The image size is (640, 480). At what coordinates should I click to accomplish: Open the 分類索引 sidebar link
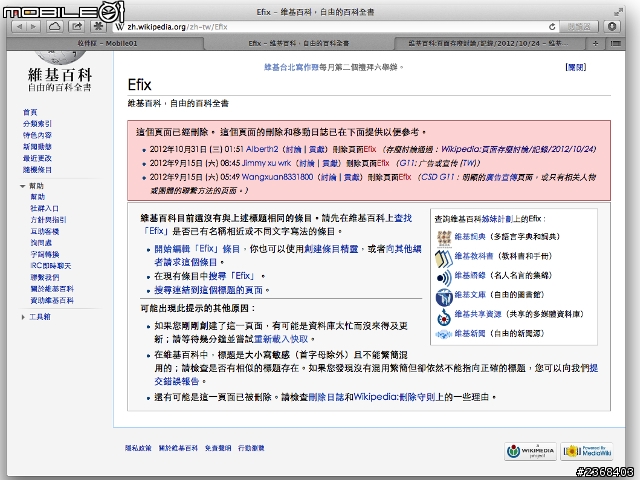coord(37,123)
